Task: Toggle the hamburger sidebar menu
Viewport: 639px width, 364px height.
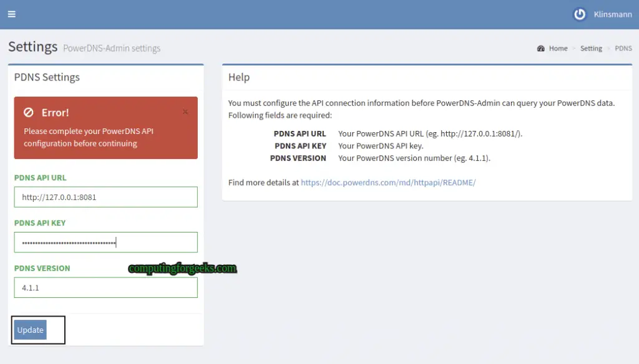Action: (11, 14)
